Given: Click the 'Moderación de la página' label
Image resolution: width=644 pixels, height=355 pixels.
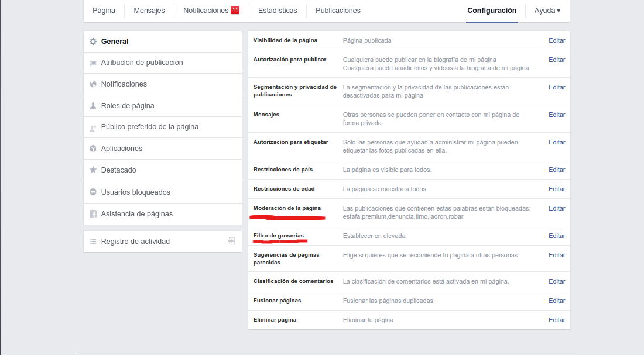Looking at the screenshot, I should [x=287, y=208].
